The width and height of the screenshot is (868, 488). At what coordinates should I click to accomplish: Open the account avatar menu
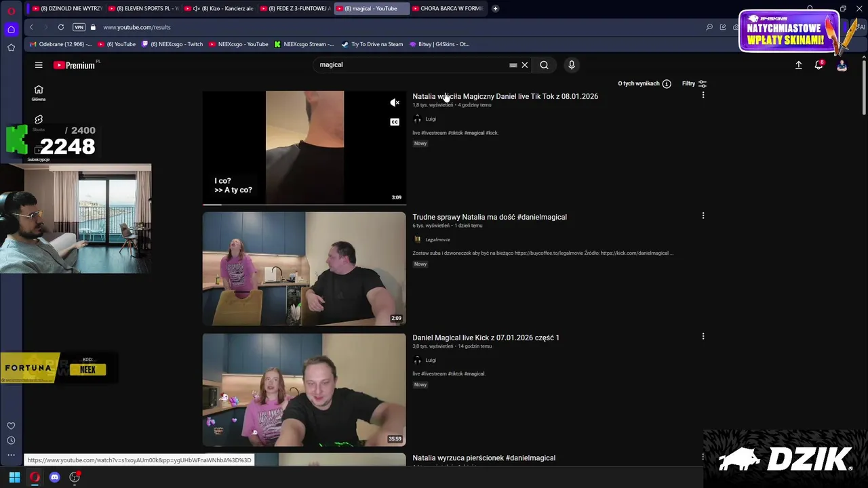point(842,65)
